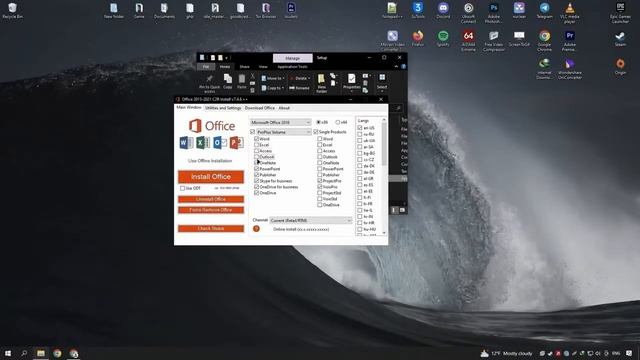This screenshot has width=640, height=360.
Task: Open Adobe Premiere desktop shortcut
Action: click(569, 40)
